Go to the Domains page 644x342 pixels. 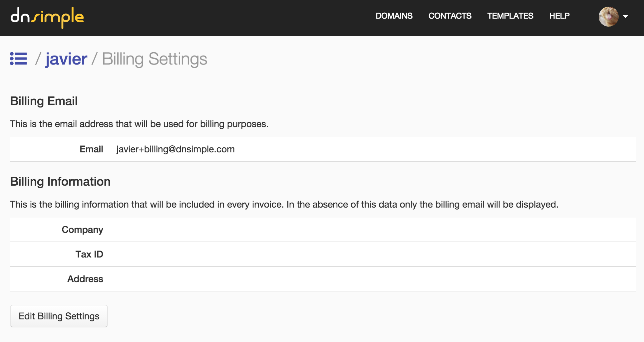pyautogui.click(x=394, y=16)
